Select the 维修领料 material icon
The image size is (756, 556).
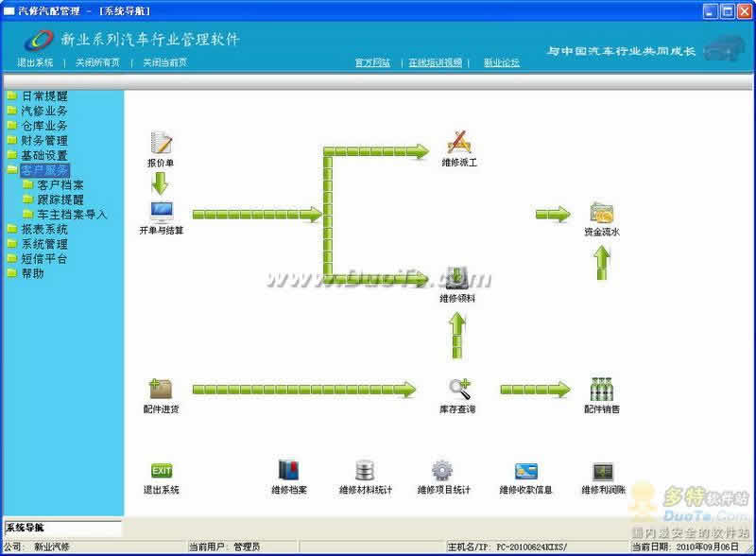coord(458,279)
